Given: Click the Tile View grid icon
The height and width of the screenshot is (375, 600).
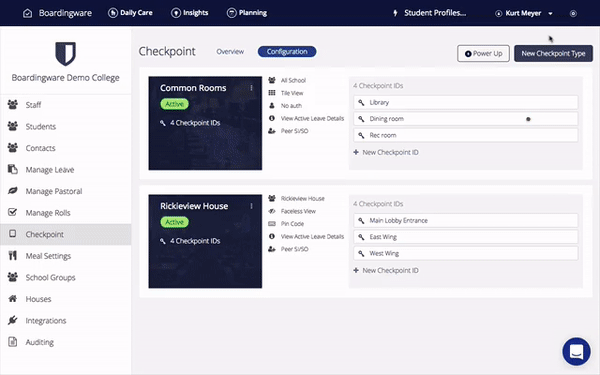Looking at the screenshot, I should coord(272,93).
